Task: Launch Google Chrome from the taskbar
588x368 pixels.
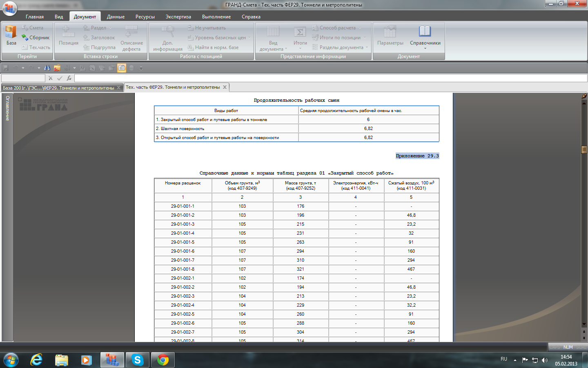Action: coord(163,360)
